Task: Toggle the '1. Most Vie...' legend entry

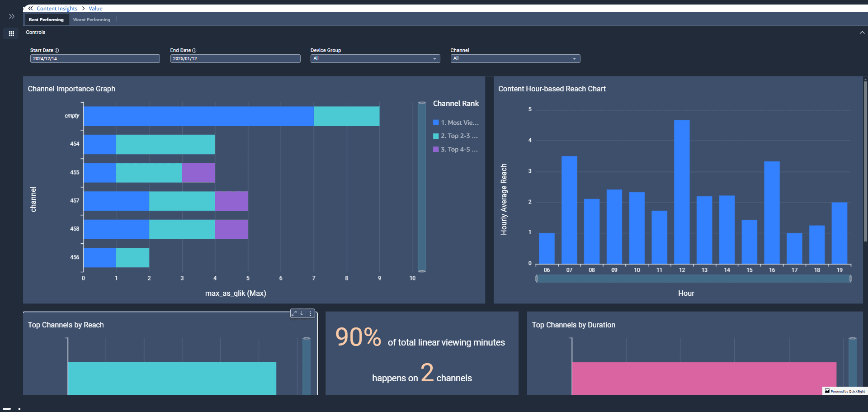Action: pos(456,123)
